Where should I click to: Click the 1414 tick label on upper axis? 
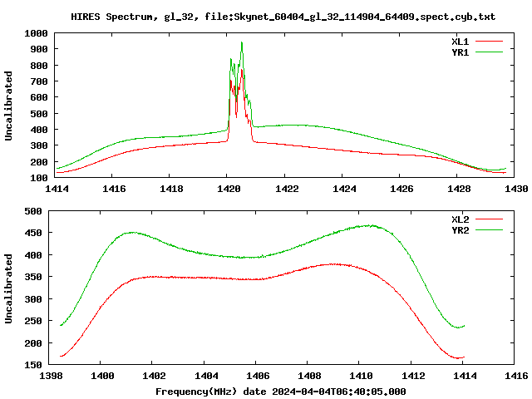(x=57, y=189)
